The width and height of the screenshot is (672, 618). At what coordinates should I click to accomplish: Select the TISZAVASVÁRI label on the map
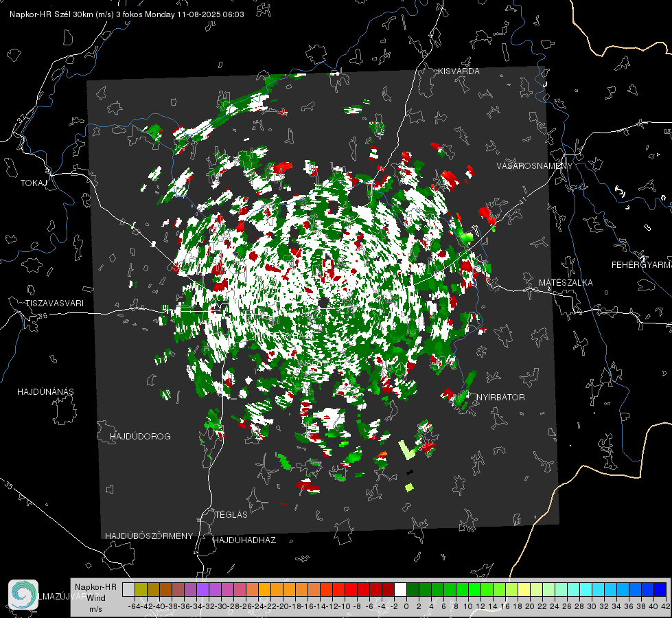[x=54, y=304]
